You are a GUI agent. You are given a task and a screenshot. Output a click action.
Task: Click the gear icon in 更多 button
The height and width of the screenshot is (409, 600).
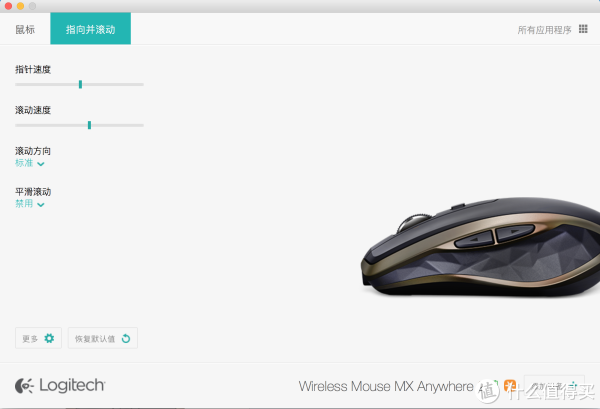click(x=49, y=338)
